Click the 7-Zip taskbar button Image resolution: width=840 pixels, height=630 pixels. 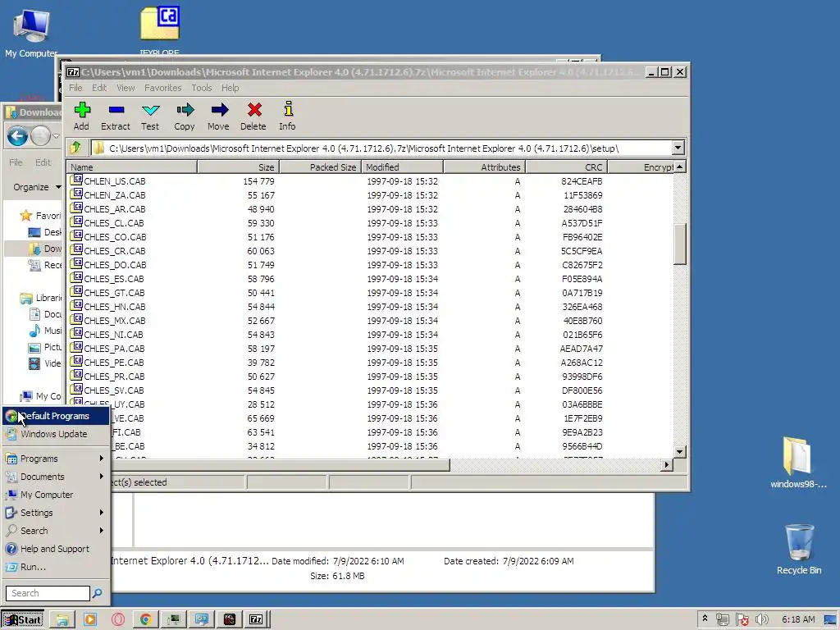[x=256, y=620]
